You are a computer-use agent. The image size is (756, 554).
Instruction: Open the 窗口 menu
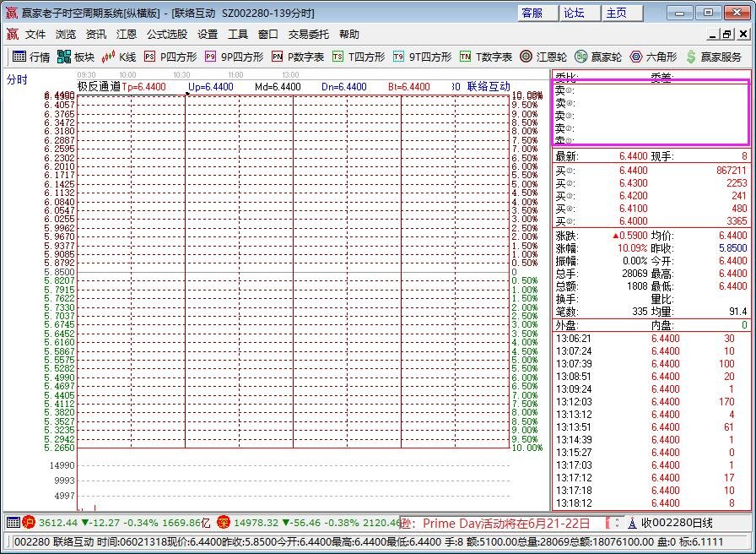click(x=268, y=35)
